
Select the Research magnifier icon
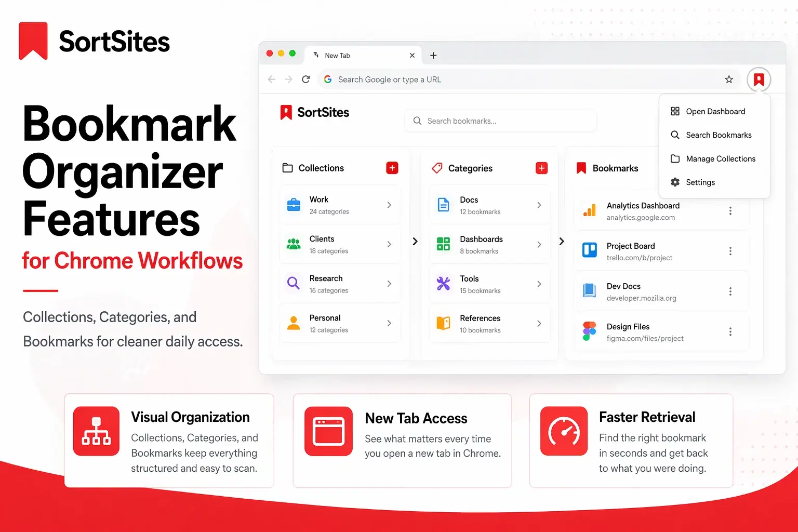tap(294, 284)
